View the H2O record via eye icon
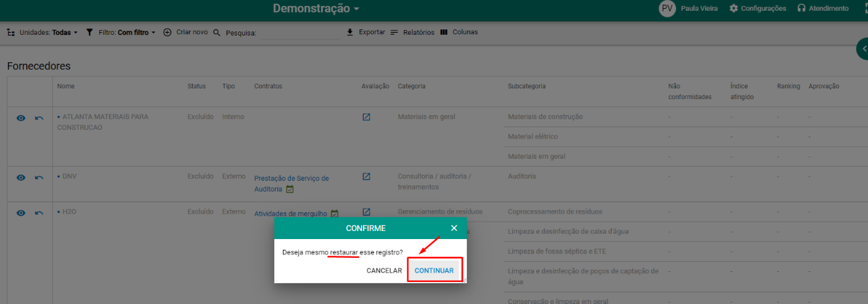 [x=21, y=212]
